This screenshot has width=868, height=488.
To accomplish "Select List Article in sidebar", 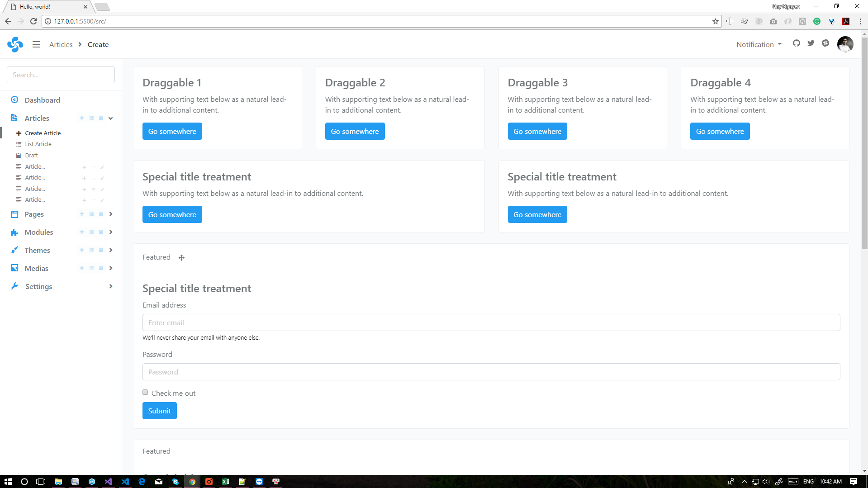I will 38,144.
